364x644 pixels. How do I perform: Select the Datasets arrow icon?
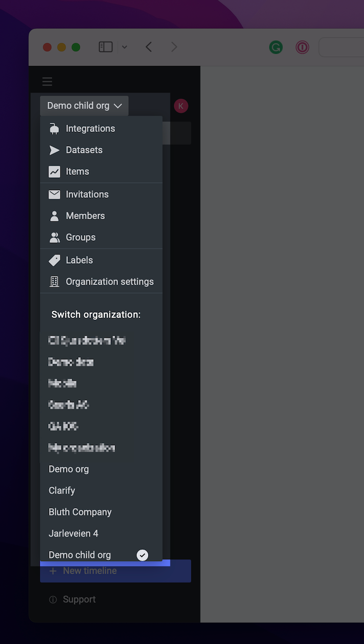[54, 150]
